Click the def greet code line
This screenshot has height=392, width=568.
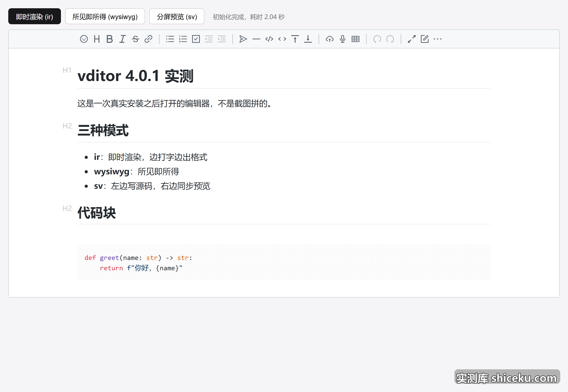click(x=138, y=258)
